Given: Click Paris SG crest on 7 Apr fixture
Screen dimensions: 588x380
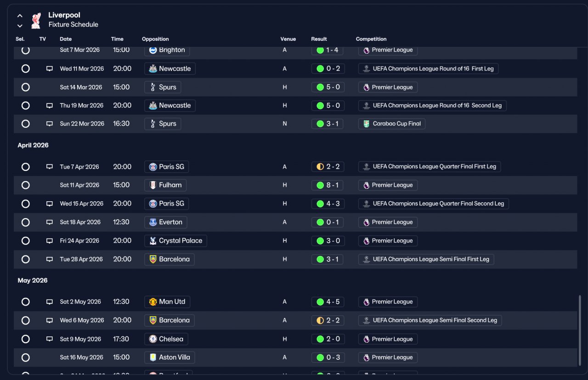Looking at the screenshot, I should click(153, 167).
